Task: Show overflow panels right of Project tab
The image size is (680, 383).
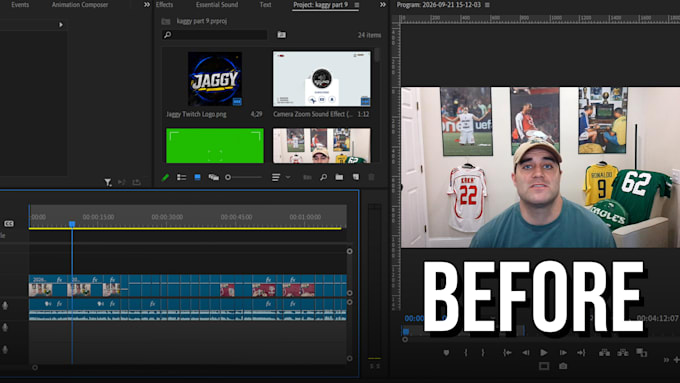Action: click(382, 5)
